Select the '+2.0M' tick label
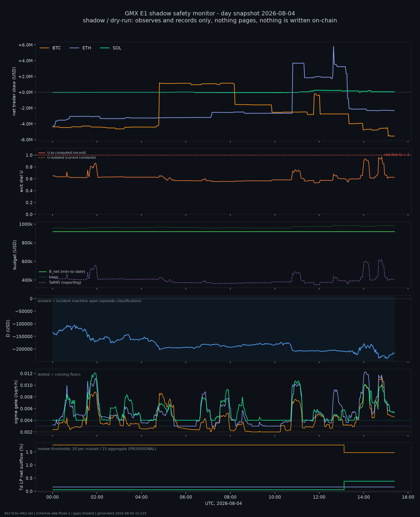420x517 pixels. tap(25, 76)
